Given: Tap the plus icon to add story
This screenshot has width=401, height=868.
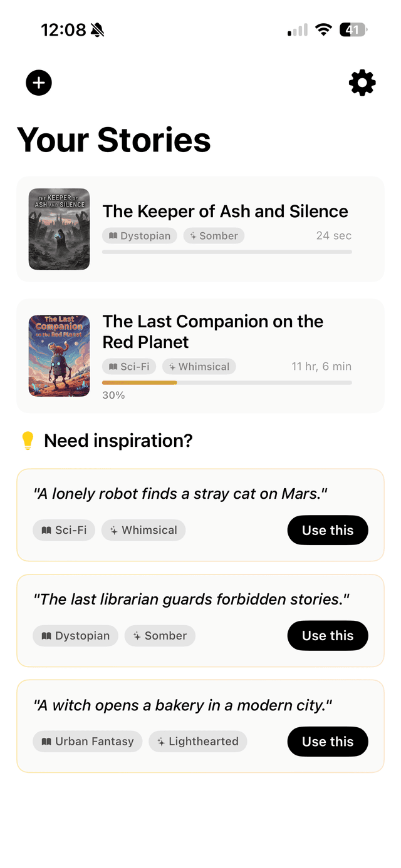Looking at the screenshot, I should pyautogui.click(x=39, y=83).
